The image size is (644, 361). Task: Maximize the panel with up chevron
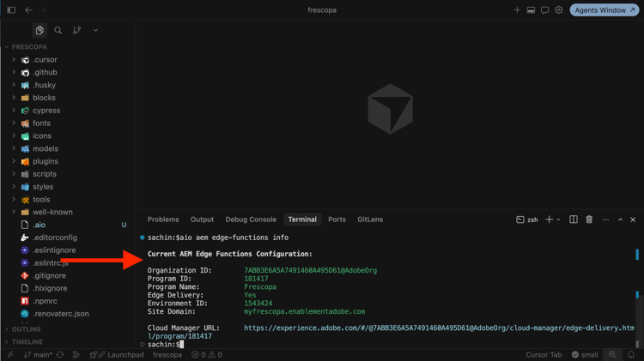tap(620, 220)
